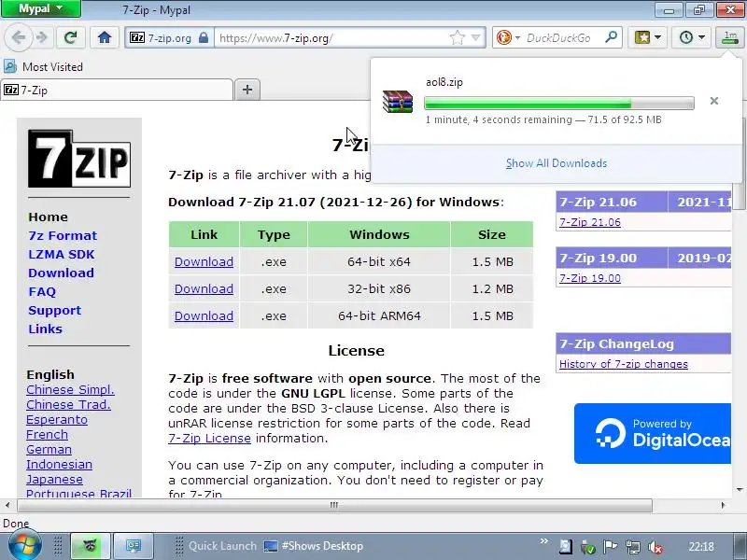Cancel the aol8.zip download
The height and width of the screenshot is (560, 747).
tap(713, 101)
